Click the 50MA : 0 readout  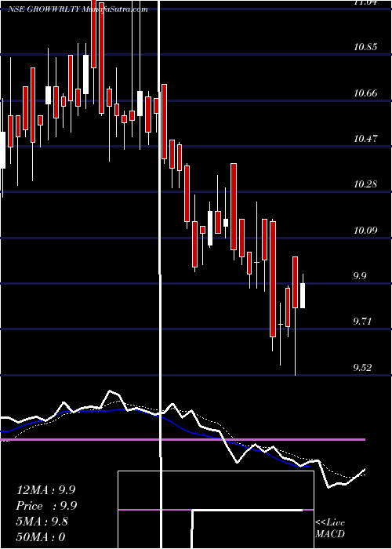coord(41,536)
